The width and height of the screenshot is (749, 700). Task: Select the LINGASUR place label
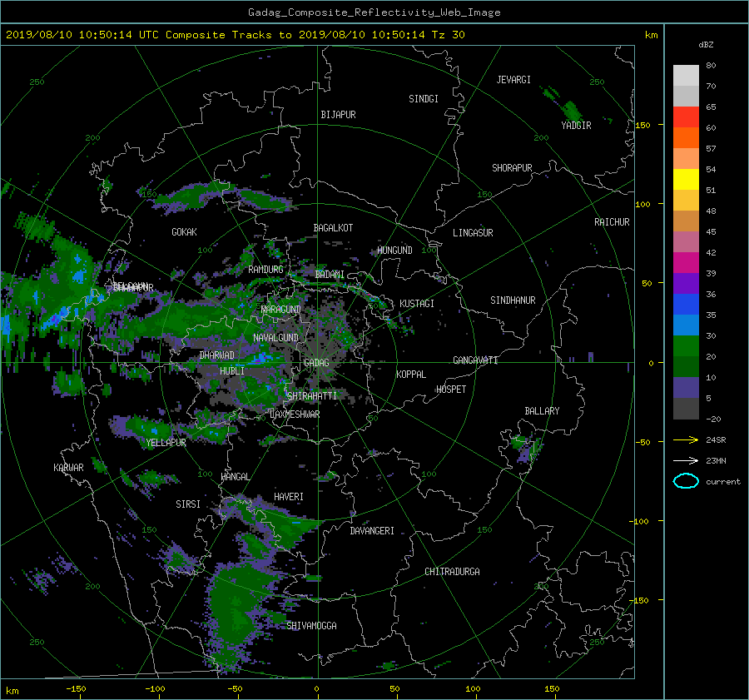click(473, 233)
